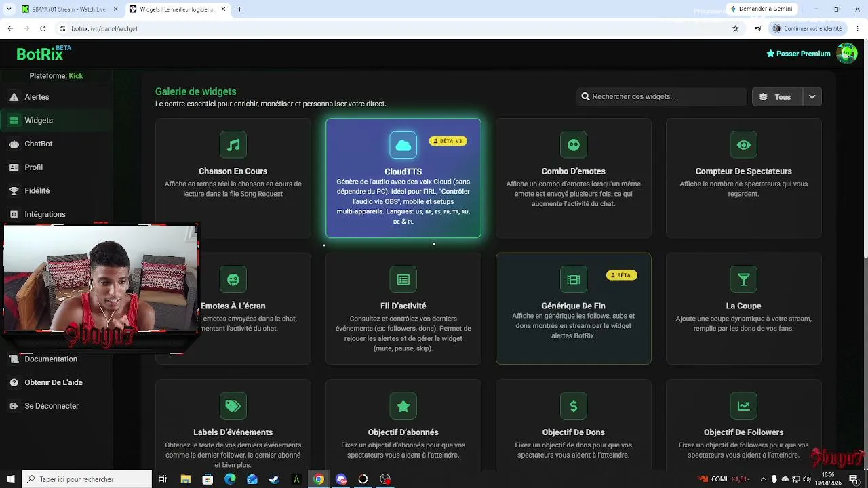The width and height of the screenshot is (868, 488).
Task: Click Confirmer votre identité button
Action: click(x=808, y=28)
